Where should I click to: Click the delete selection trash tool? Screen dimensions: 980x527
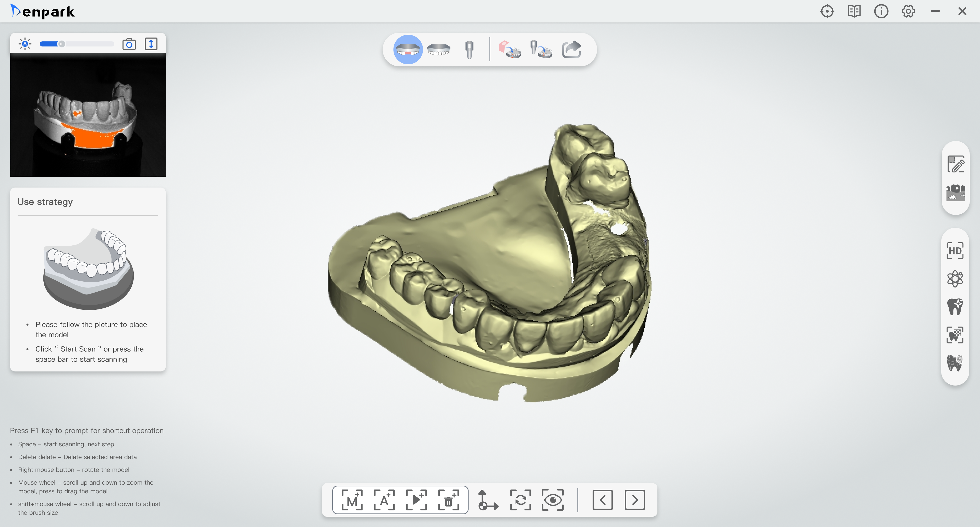(x=449, y=500)
